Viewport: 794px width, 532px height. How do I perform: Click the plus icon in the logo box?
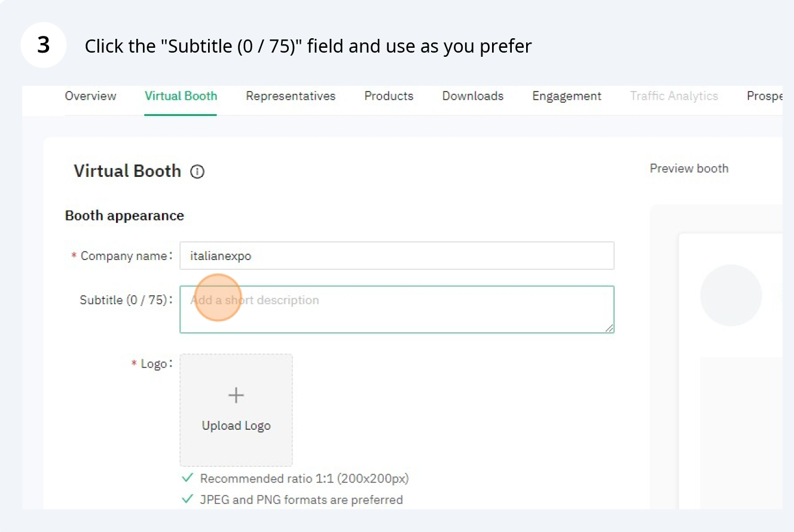point(236,395)
